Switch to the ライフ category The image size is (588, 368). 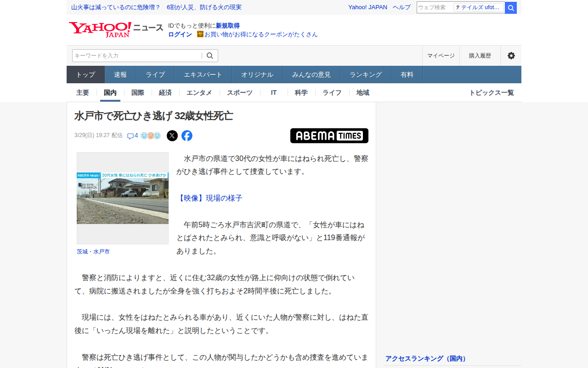332,92
